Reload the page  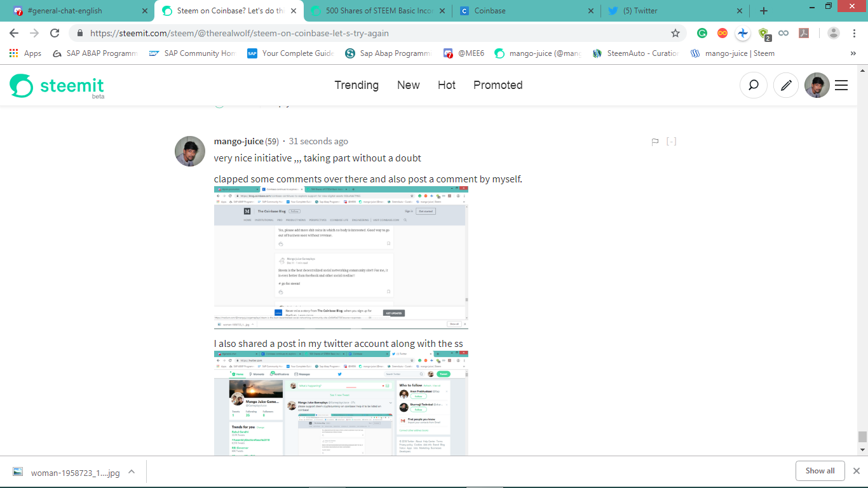point(55,33)
